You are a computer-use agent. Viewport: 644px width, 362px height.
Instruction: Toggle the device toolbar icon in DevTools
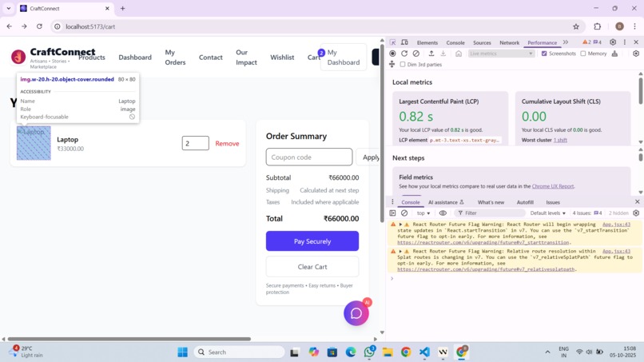pyautogui.click(x=404, y=42)
